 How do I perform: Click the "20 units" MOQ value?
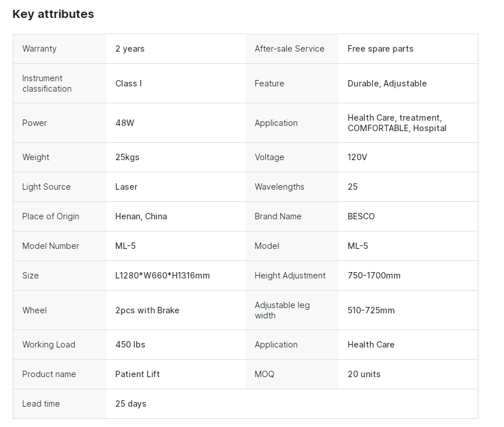click(x=364, y=374)
